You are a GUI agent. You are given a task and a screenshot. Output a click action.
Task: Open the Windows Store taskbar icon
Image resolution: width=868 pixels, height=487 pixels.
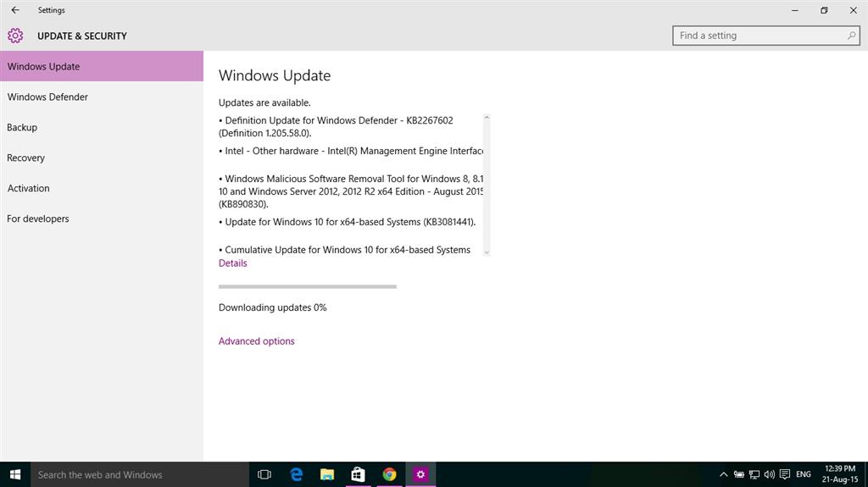[359, 474]
